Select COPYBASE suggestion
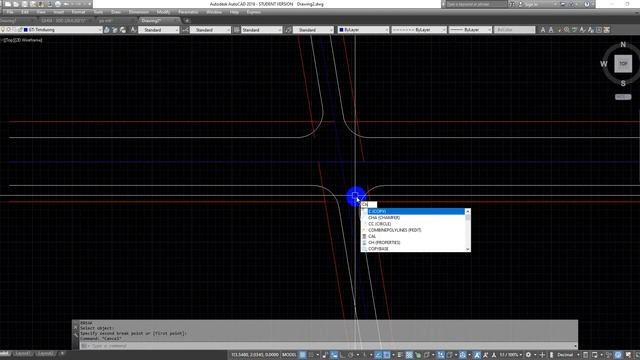Image resolution: width=640 pixels, height=360 pixels. [413, 249]
